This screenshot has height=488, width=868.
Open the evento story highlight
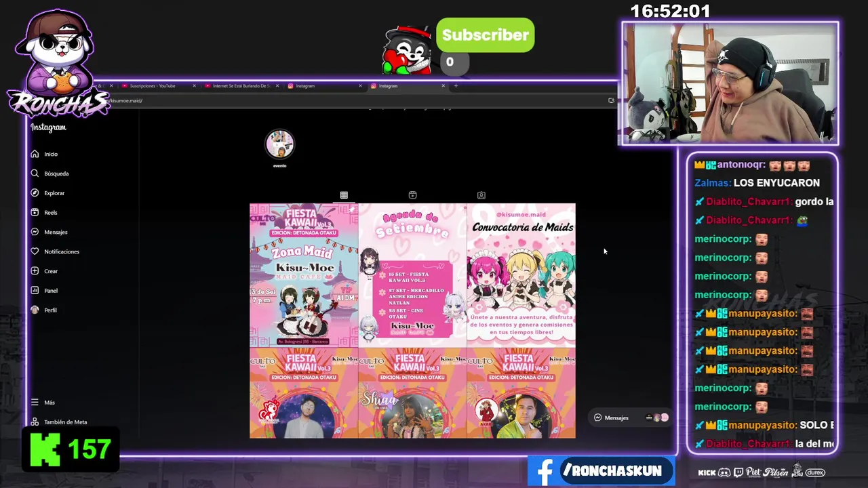279,144
